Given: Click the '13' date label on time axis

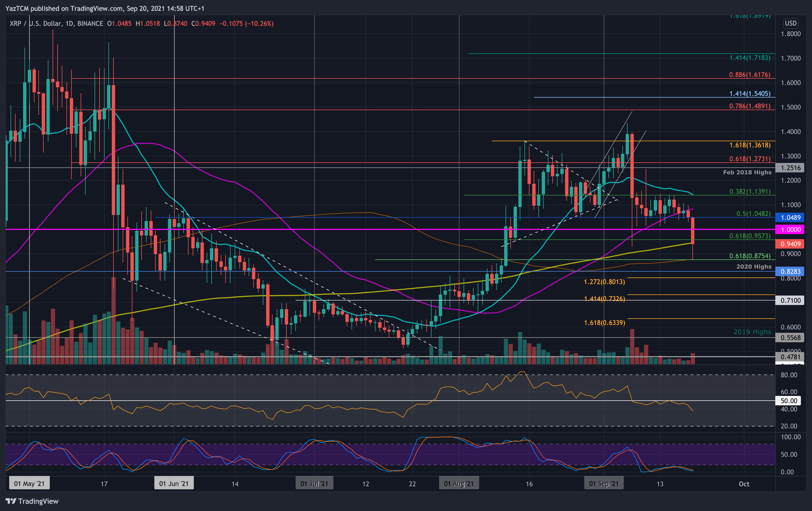Looking at the screenshot, I should coord(660,484).
